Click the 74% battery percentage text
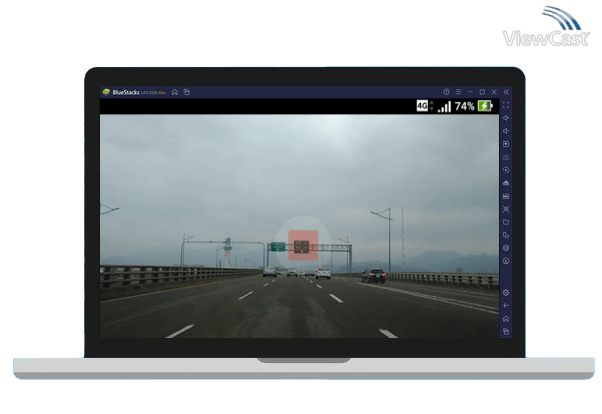The image size is (602, 414). 465,106
